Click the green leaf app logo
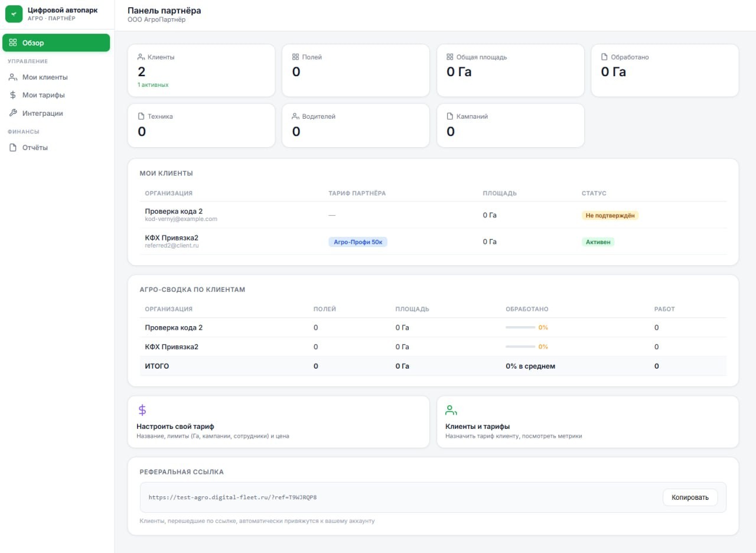The width and height of the screenshot is (756, 553). [x=14, y=14]
